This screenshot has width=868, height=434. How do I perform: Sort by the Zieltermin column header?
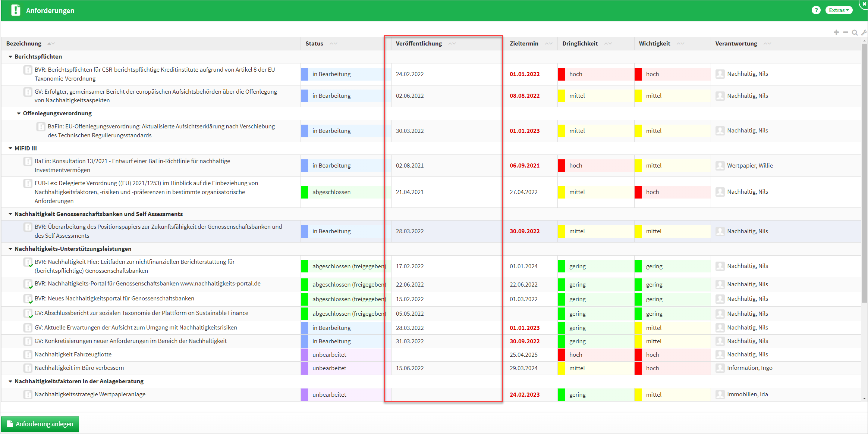[524, 44]
